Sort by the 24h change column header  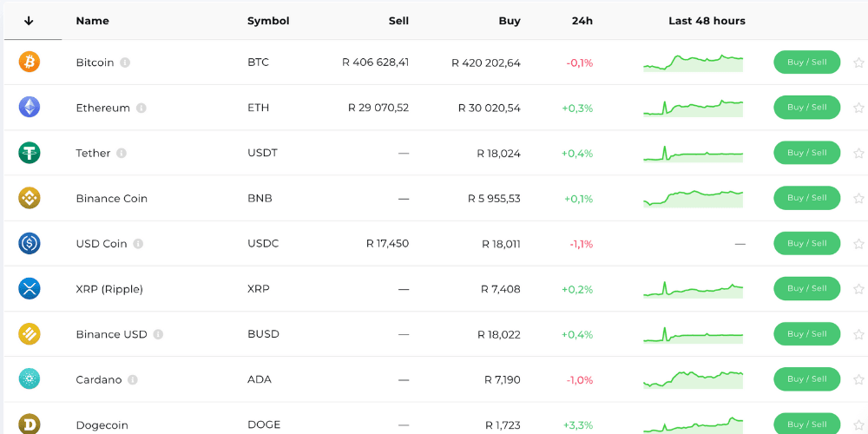tap(582, 21)
